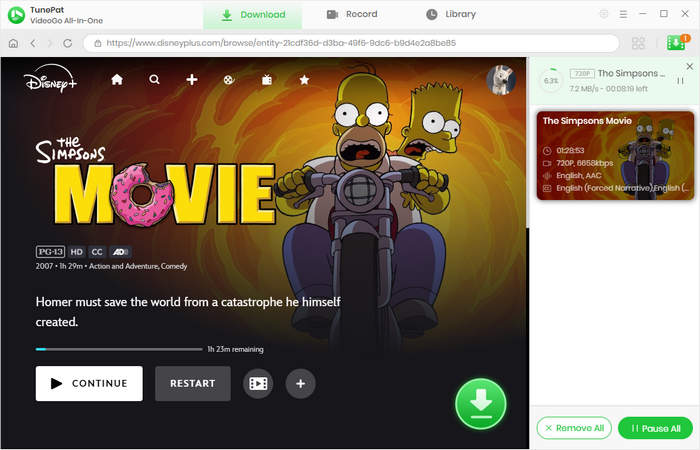The width and height of the screenshot is (700, 450).
Task: Click the "01:28:53" duration text
Action: [x=570, y=150]
